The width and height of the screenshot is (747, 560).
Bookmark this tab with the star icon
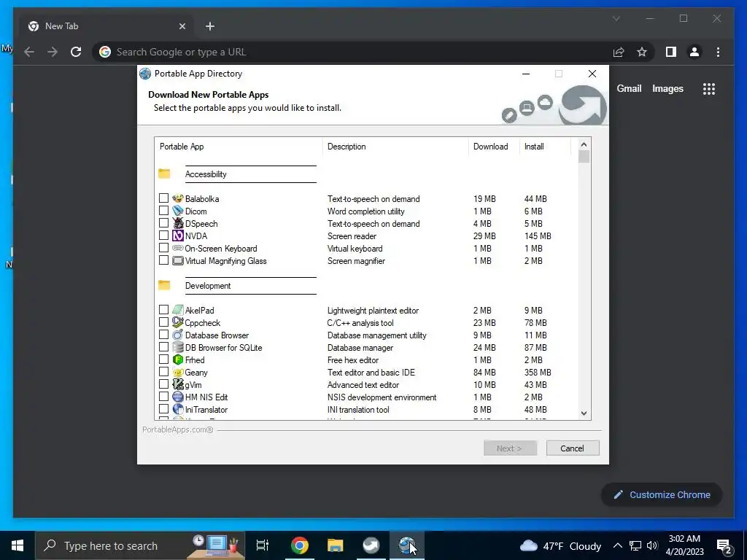642,52
